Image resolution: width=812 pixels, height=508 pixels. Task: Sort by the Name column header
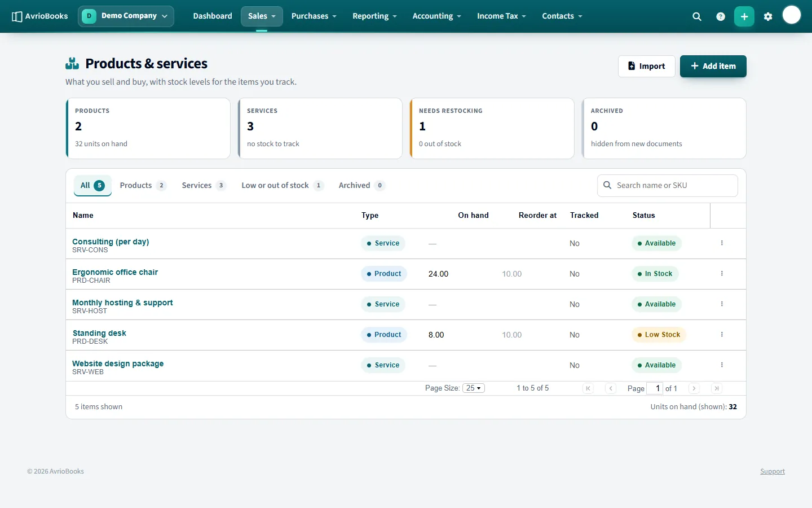(83, 216)
